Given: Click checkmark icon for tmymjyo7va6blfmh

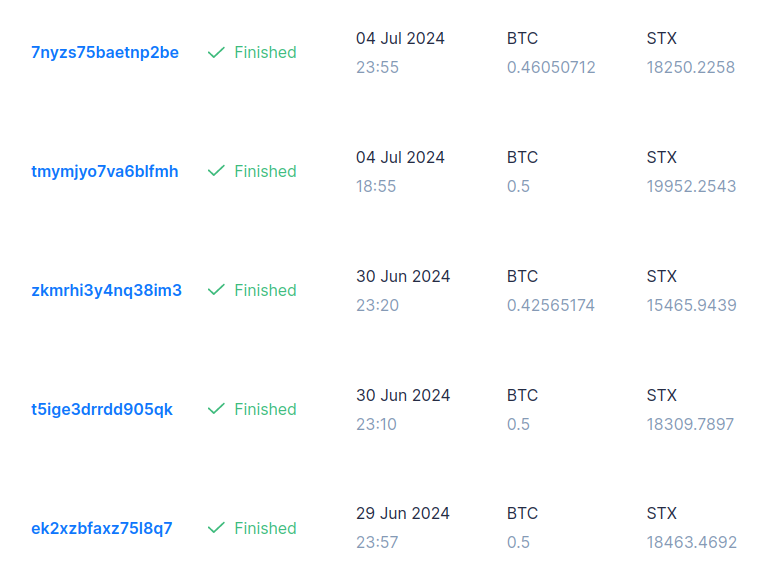Looking at the screenshot, I should pyautogui.click(x=215, y=171).
